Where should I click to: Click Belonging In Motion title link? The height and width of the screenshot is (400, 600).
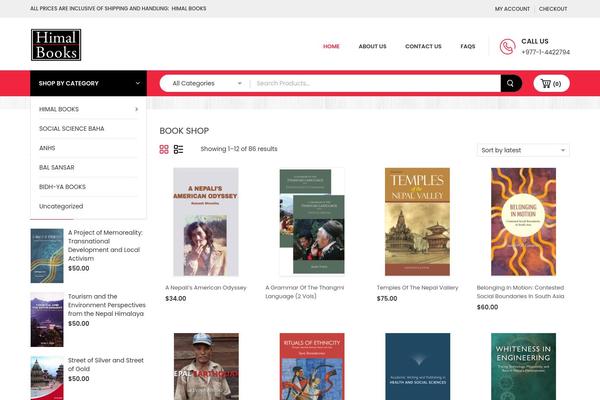pyautogui.click(x=520, y=292)
